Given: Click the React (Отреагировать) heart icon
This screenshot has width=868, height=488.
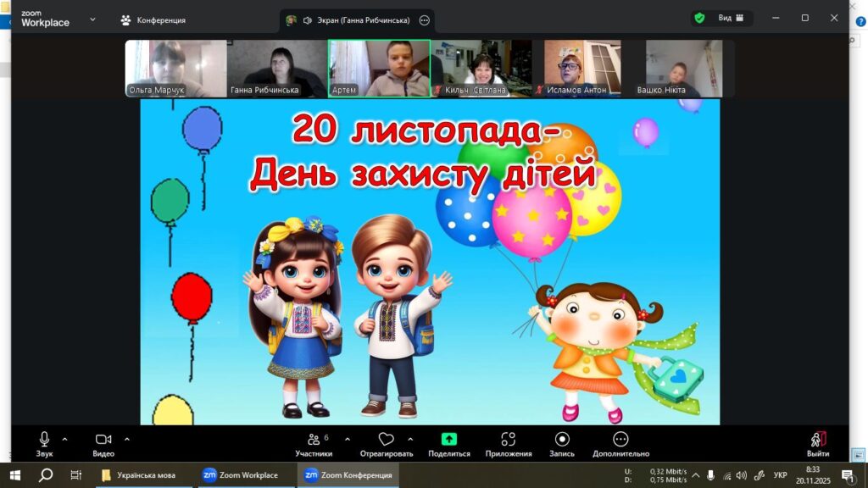Looking at the screenshot, I should [x=387, y=439].
